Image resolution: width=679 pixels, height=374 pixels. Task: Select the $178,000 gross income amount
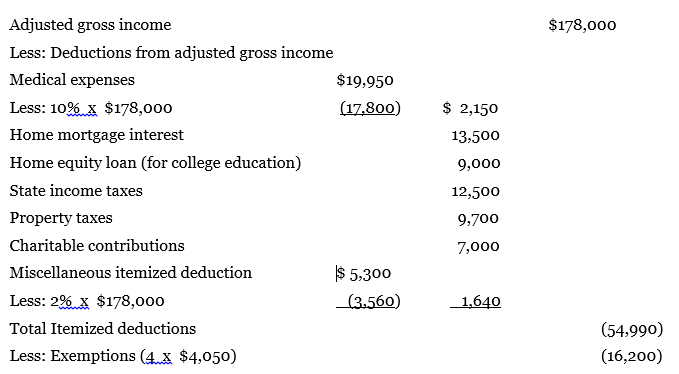(x=582, y=25)
